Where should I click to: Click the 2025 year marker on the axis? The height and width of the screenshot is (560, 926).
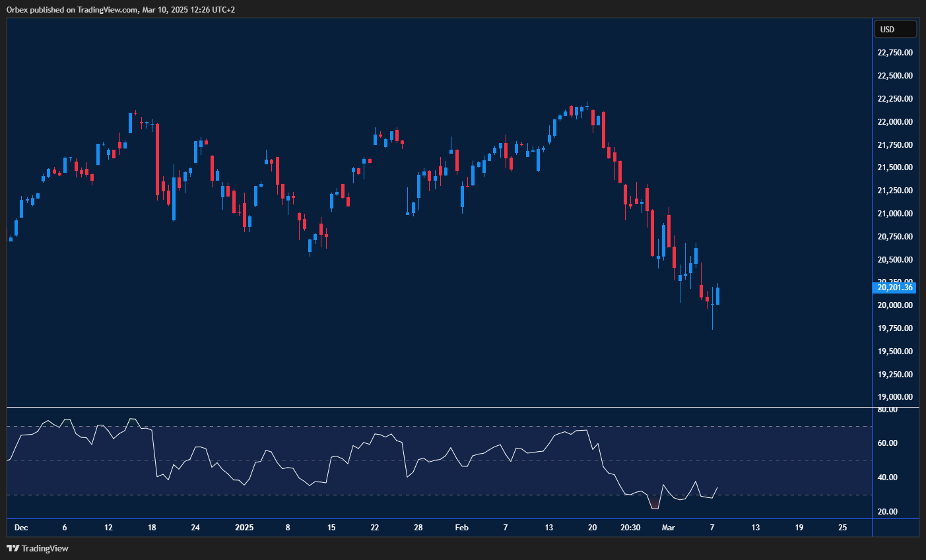[245, 528]
